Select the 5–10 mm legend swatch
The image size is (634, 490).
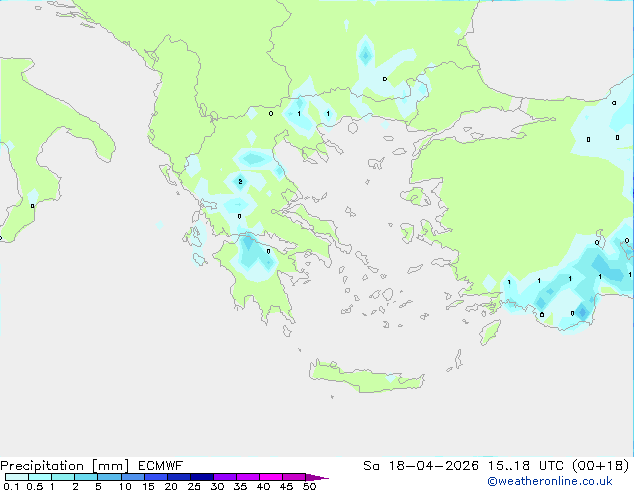point(109,477)
